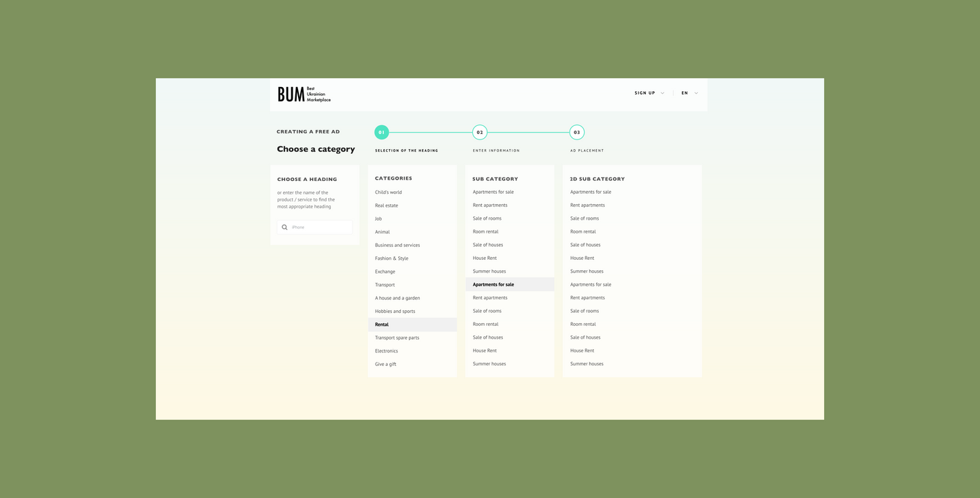This screenshot has height=498, width=980.
Task: Type in the iPhone search field
Action: pos(320,227)
